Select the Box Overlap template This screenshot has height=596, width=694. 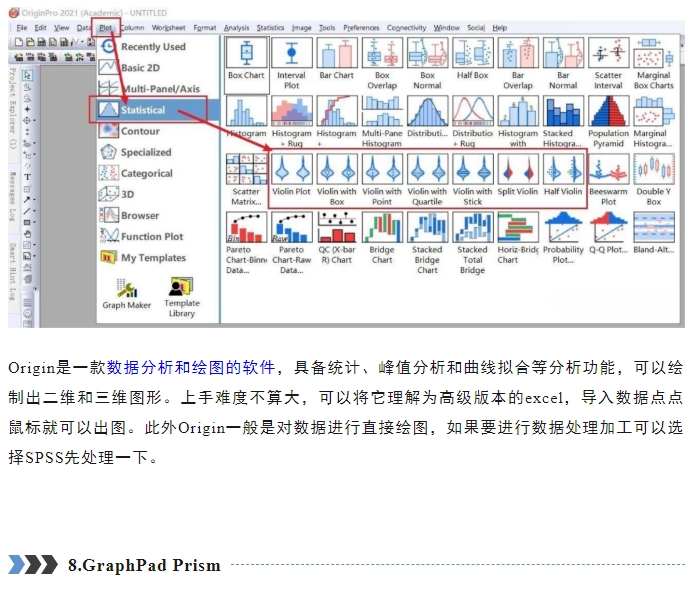coord(382,65)
